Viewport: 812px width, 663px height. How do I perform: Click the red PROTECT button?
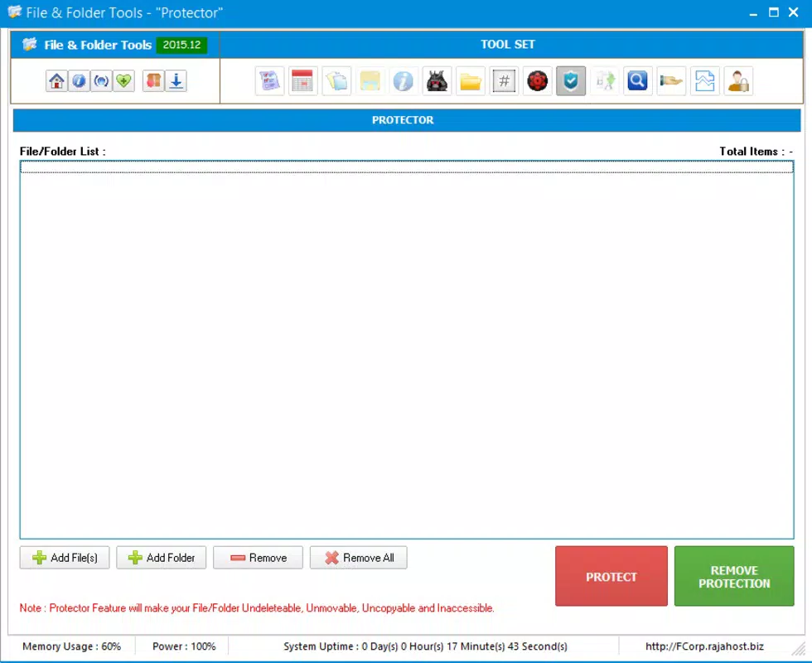[611, 576]
